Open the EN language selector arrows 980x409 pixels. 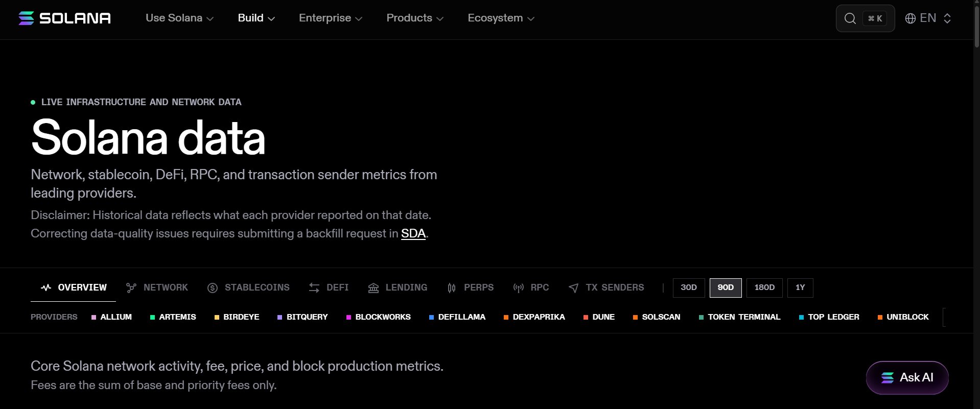point(947,18)
